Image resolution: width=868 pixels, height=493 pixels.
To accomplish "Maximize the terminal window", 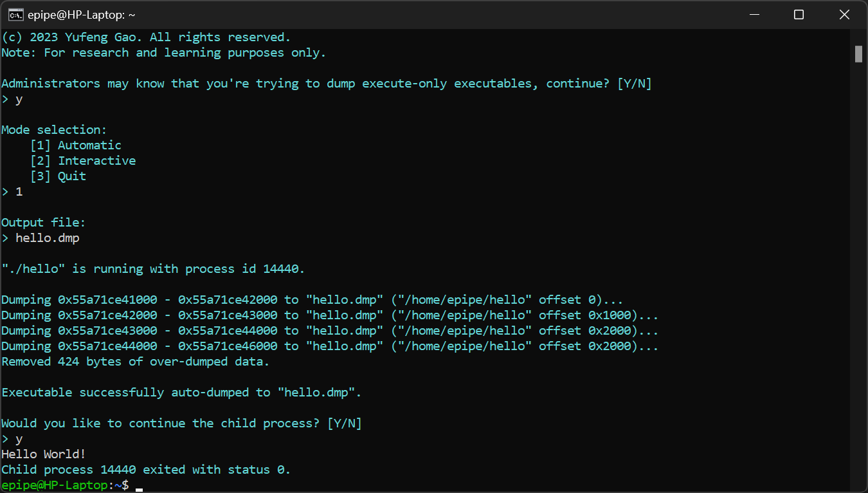I will click(x=799, y=15).
